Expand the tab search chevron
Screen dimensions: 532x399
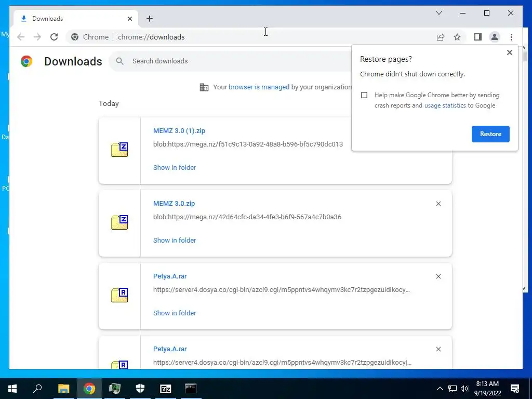point(438,13)
